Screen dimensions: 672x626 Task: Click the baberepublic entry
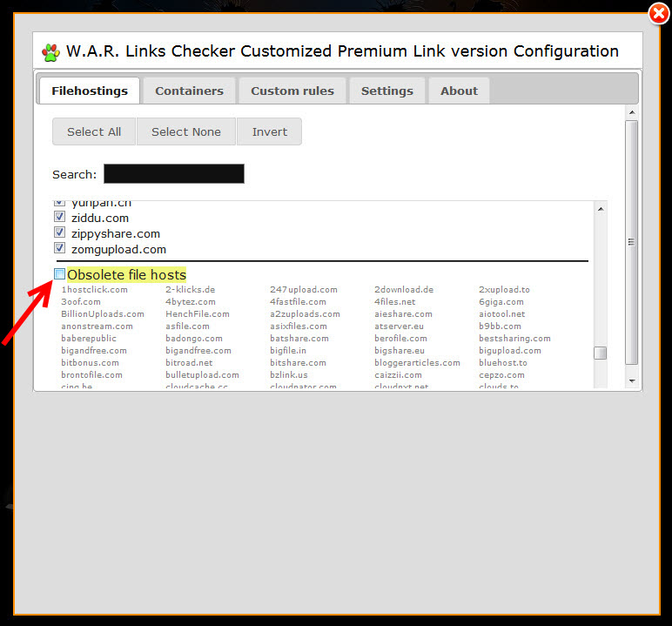click(89, 339)
